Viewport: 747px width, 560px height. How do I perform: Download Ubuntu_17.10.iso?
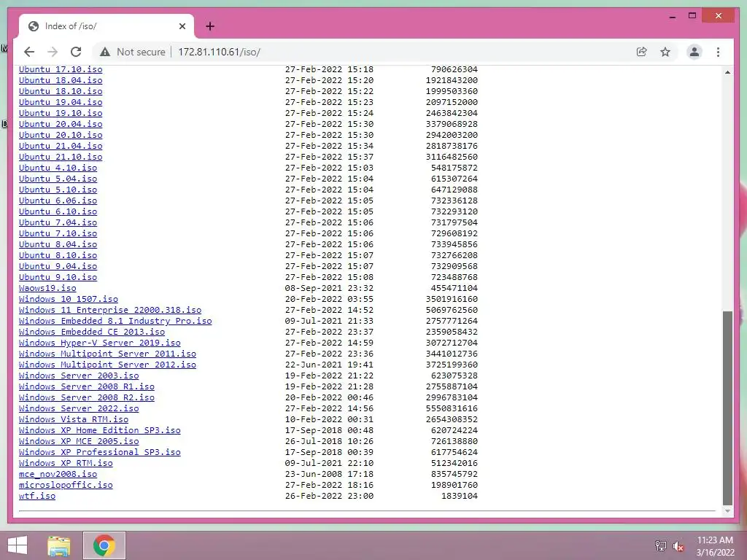tap(61, 69)
